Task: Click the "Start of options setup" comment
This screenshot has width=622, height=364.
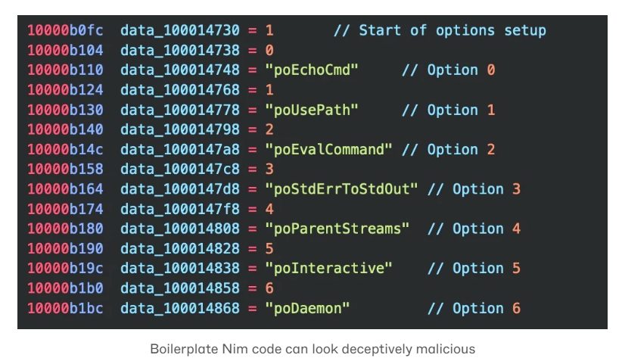Action: click(440, 30)
